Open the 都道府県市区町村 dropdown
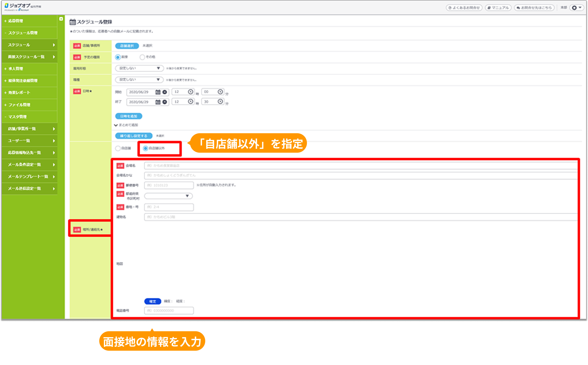Image resolution: width=588 pixels, height=365 pixels. pyautogui.click(x=168, y=196)
